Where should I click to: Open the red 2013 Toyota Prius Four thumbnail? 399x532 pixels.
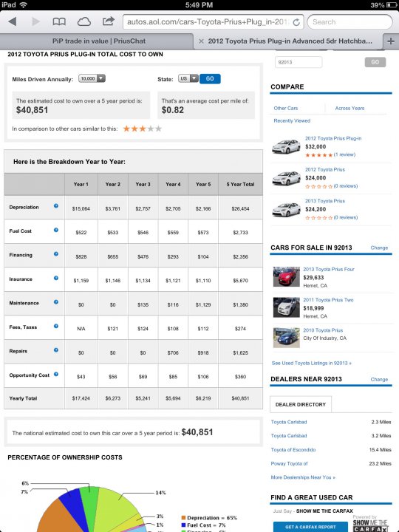(x=287, y=276)
